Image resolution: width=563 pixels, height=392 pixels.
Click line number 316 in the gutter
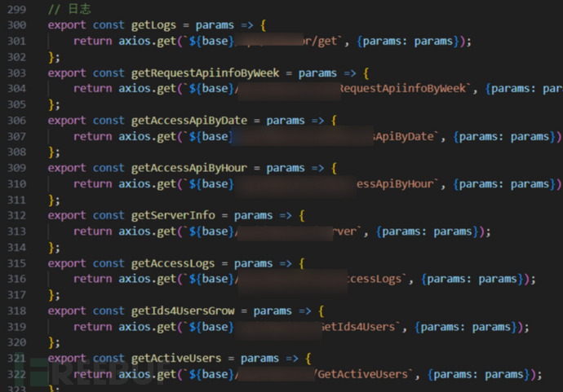point(16,280)
